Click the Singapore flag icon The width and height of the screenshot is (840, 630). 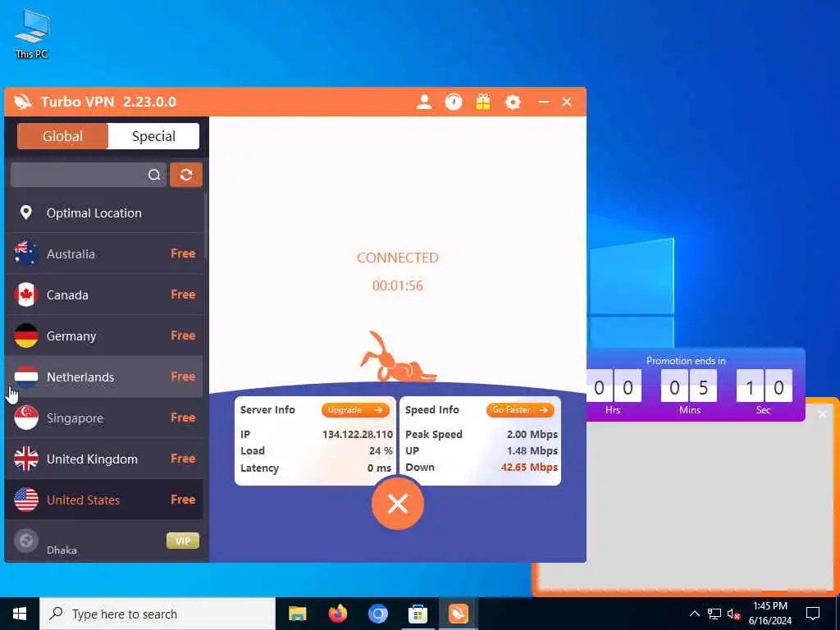(25, 418)
